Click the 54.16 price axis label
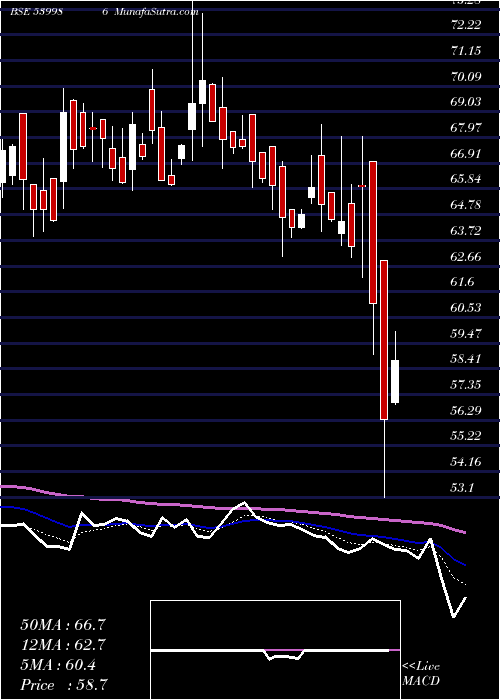Viewport: 500px width, 700px height. point(468,462)
